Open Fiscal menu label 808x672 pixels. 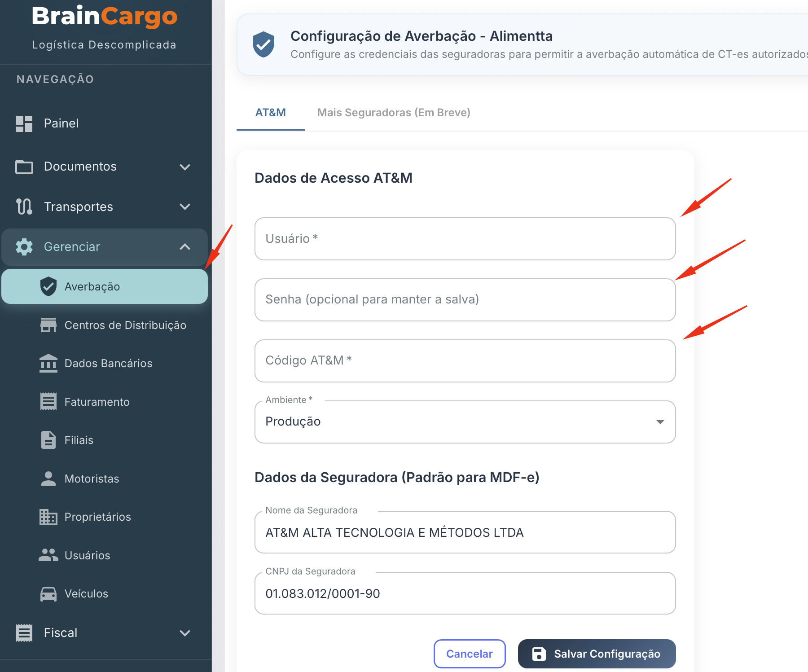tap(61, 633)
